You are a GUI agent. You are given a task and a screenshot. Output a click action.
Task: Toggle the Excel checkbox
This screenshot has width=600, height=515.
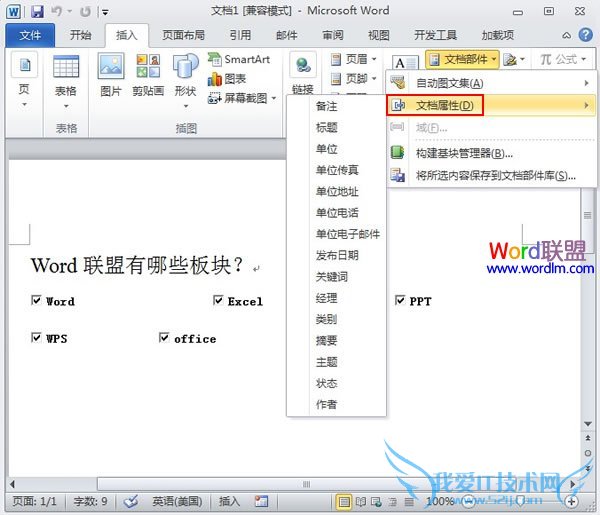(218, 300)
